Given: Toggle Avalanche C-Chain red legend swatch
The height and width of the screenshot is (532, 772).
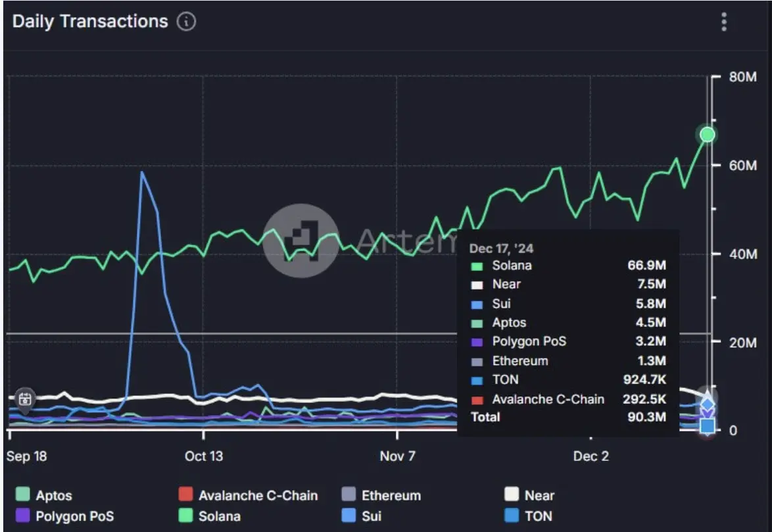Looking at the screenshot, I should 186,495.
